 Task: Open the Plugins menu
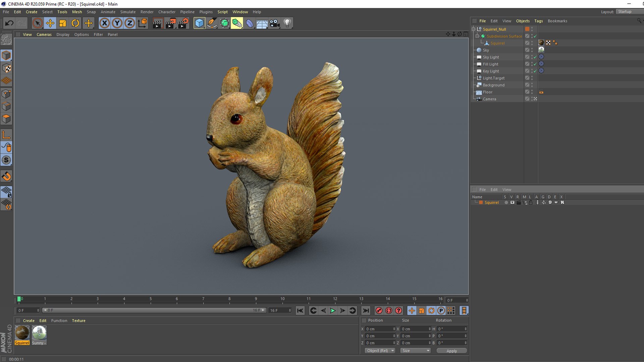206,12
